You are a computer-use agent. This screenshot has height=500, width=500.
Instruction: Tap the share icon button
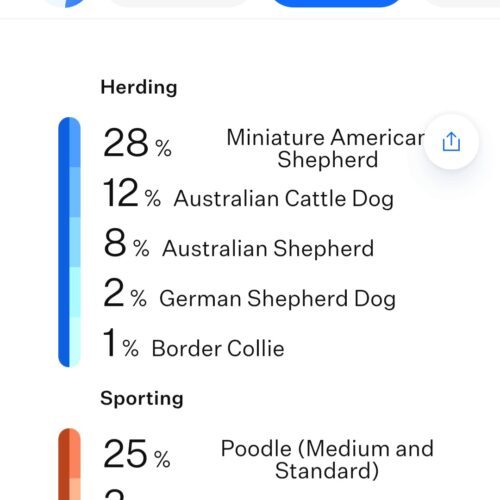point(451,142)
